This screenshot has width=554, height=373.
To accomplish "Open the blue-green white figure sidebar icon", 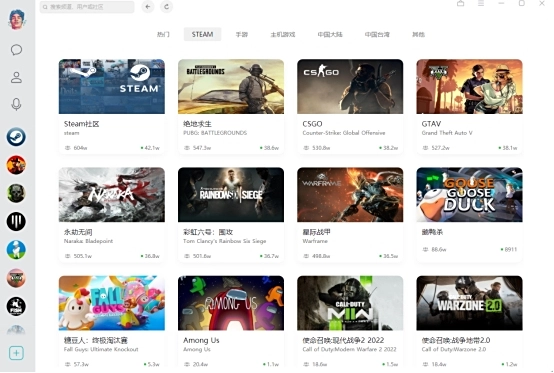I will coord(16,250).
